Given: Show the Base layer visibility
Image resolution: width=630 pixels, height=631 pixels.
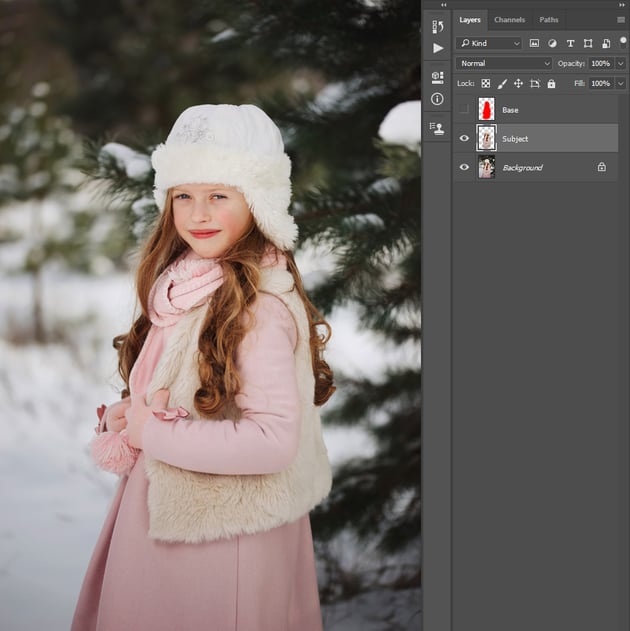Looking at the screenshot, I should pyautogui.click(x=464, y=110).
